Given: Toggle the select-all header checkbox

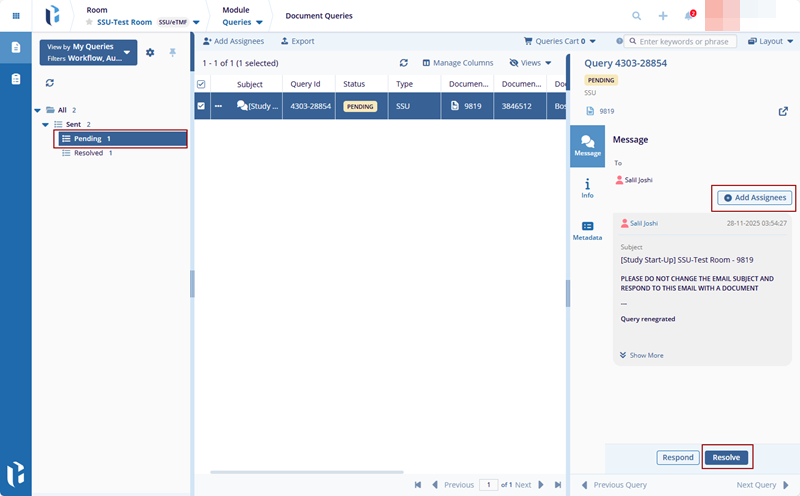Looking at the screenshot, I should click(201, 84).
